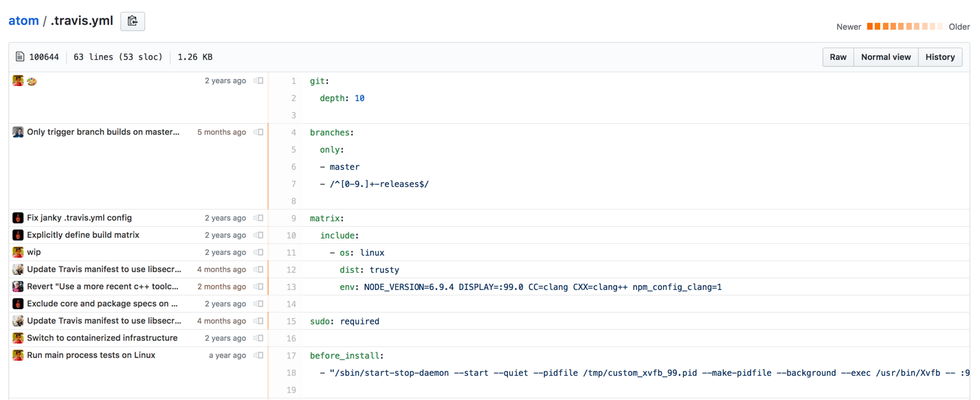This screenshot has width=980, height=400.
Task: View blame prior to "Fix janky .travis.yml config"
Action: 258,217
